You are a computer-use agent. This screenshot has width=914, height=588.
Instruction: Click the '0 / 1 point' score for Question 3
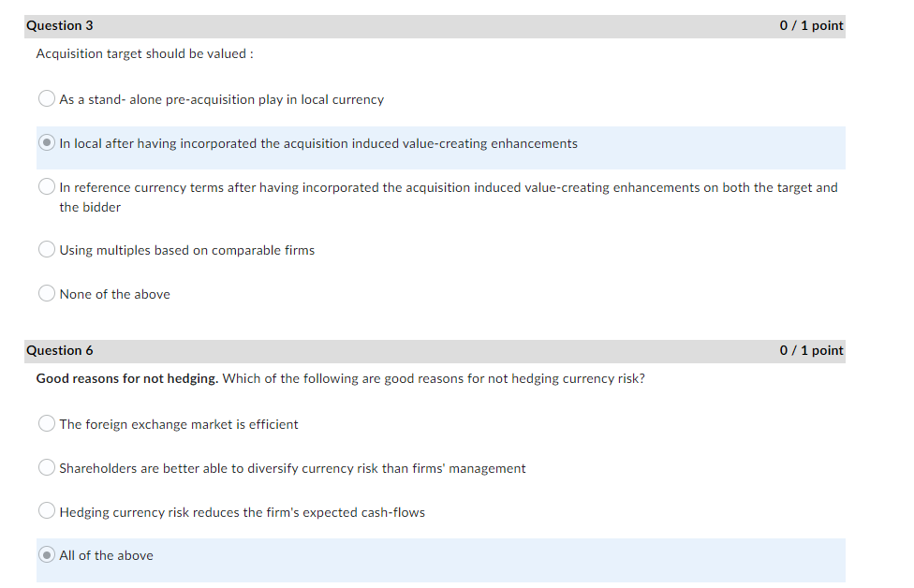[x=811, y=25]
